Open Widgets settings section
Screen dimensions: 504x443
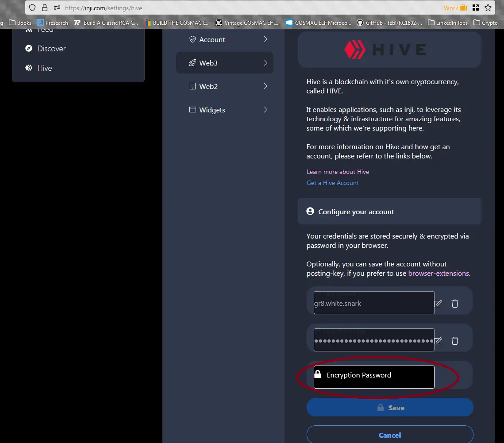pos(225,110)
